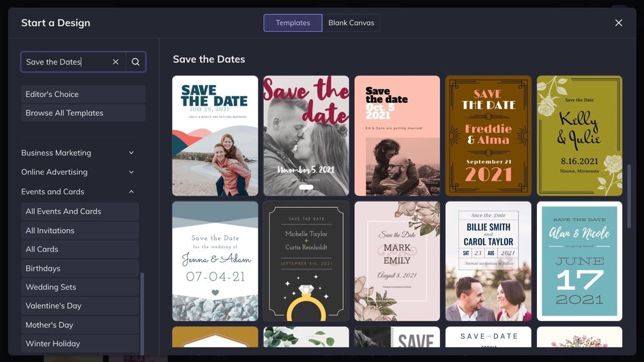The width and height of the screenshot is (644, 362).
Task: Close the Start a Design dialog
Action: pos(619,22)
